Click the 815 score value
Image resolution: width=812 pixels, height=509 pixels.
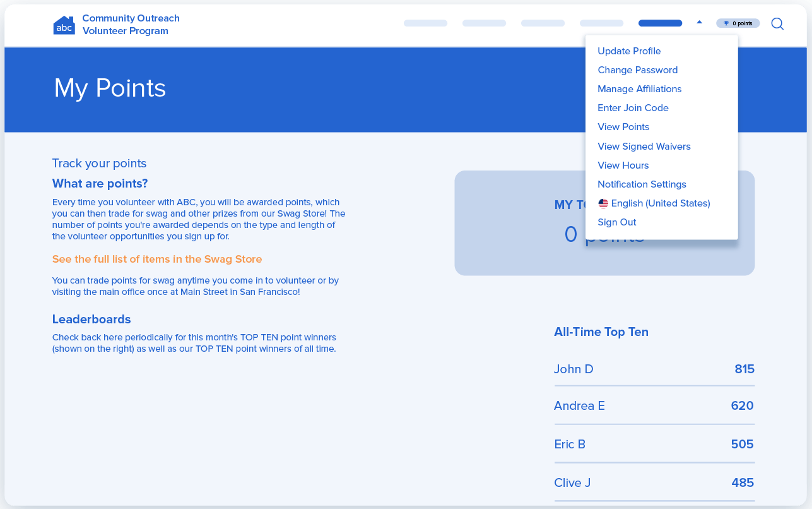744,369
